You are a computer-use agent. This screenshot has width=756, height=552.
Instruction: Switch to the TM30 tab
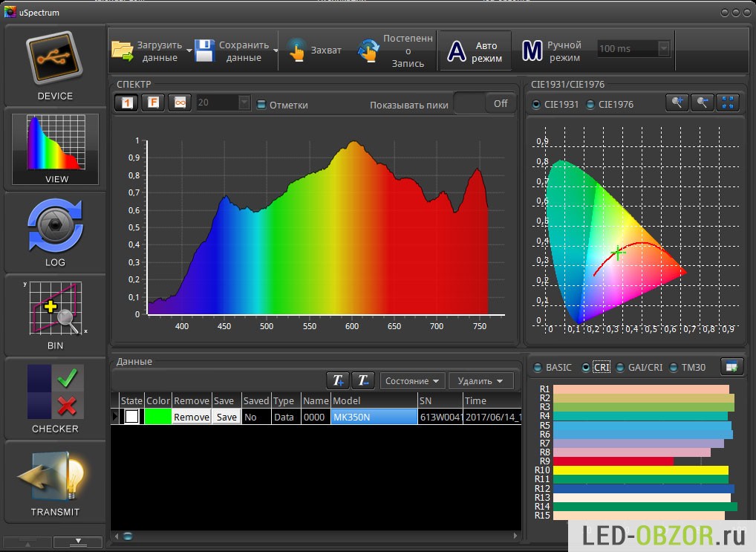674,367
